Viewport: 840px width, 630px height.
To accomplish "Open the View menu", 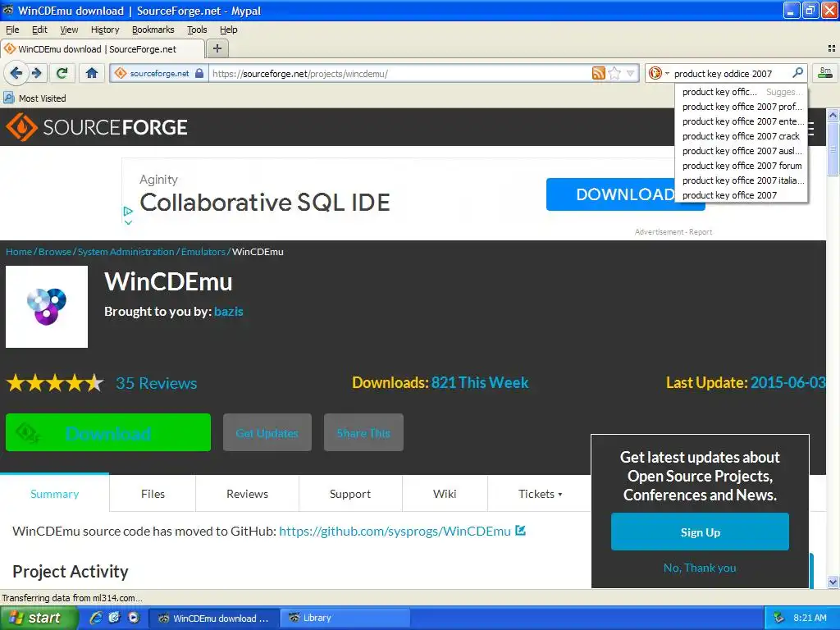I will (x=69, y=30).
